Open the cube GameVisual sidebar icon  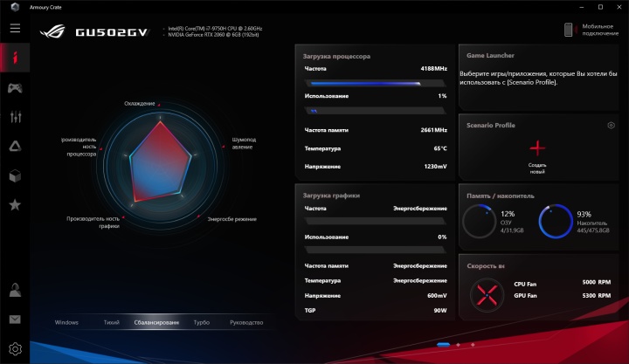[15, 175]
